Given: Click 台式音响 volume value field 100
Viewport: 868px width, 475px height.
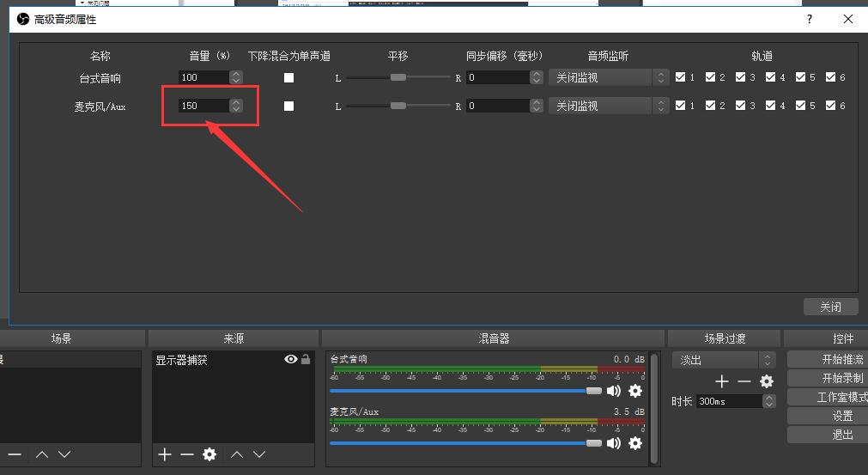Looking at the screenshot, I should click(203, 77).
